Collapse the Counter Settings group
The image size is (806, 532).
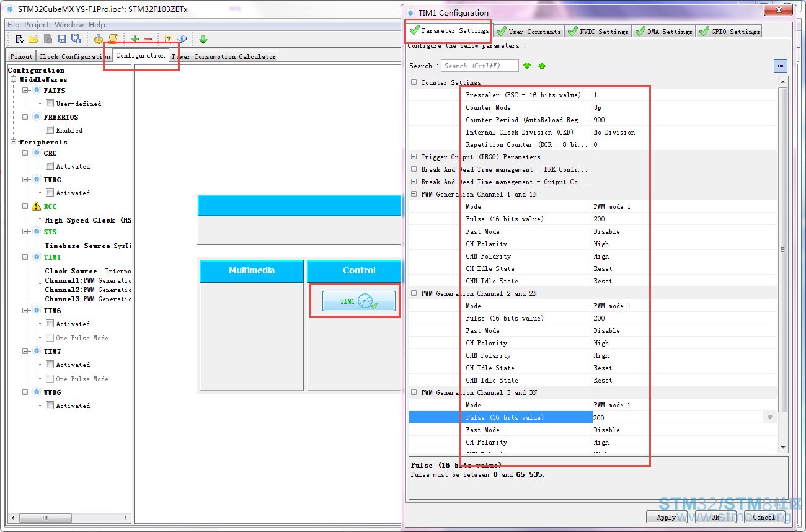click(414, 82)
